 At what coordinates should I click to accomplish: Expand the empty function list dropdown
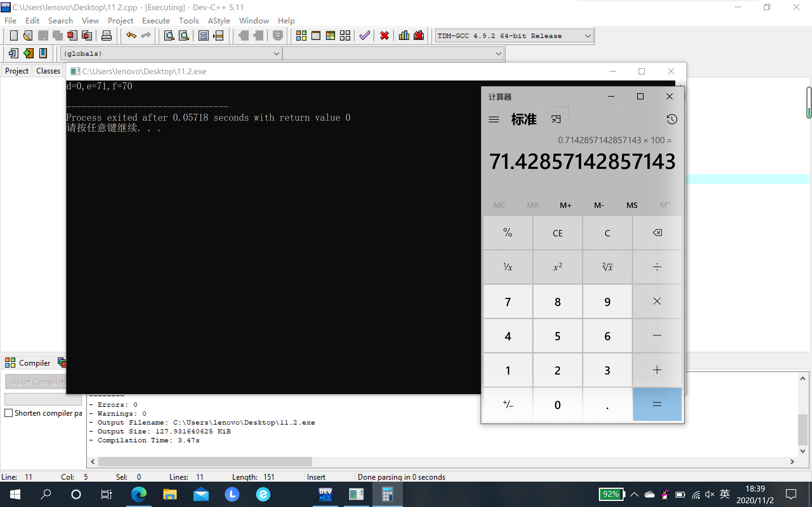(x=498, y=54)
